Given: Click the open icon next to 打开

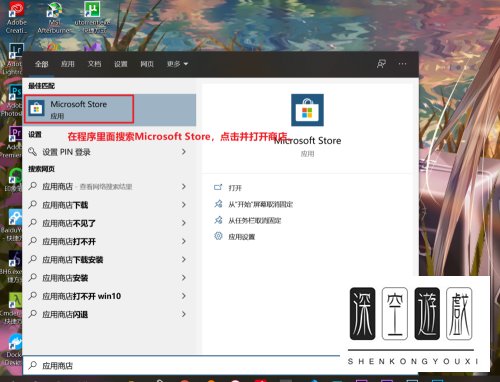Looking at the screenshot, I should pos(218,187).
